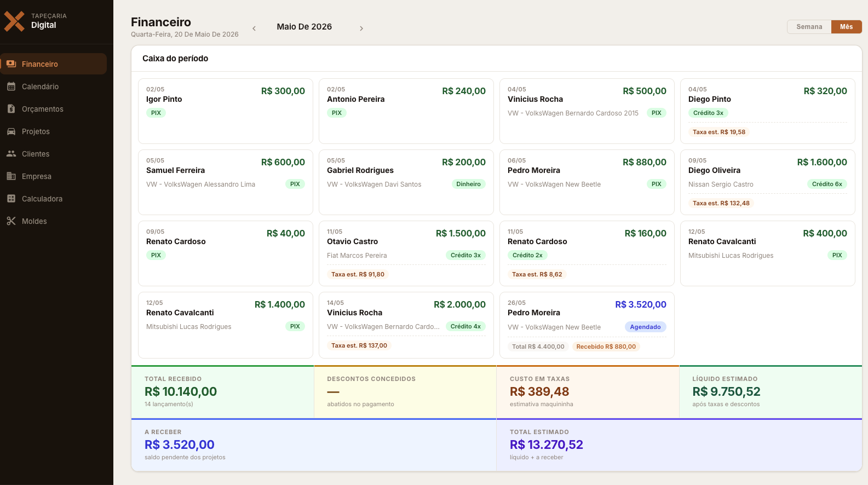Select the R$ 3.520,00 scheduled amount on Pedro Moreira card
This screenshot has width=868, height=485.
click(x=641, y=304)
